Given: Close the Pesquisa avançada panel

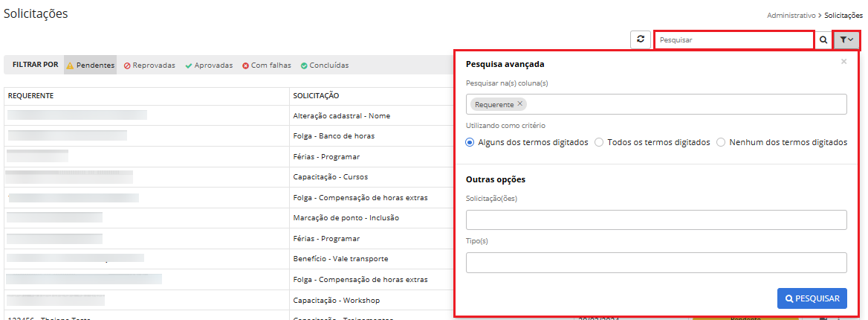Looking at the screenshot, I should pos(843,62).
